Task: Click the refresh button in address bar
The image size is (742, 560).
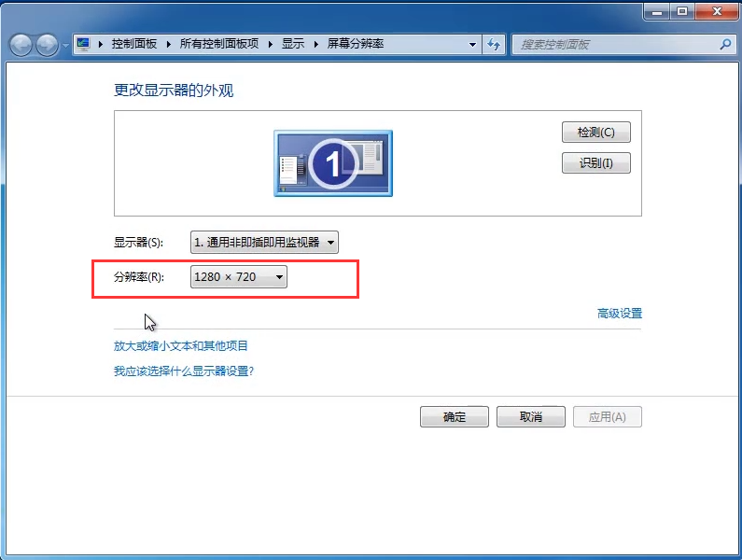Action: coord(494,45)
